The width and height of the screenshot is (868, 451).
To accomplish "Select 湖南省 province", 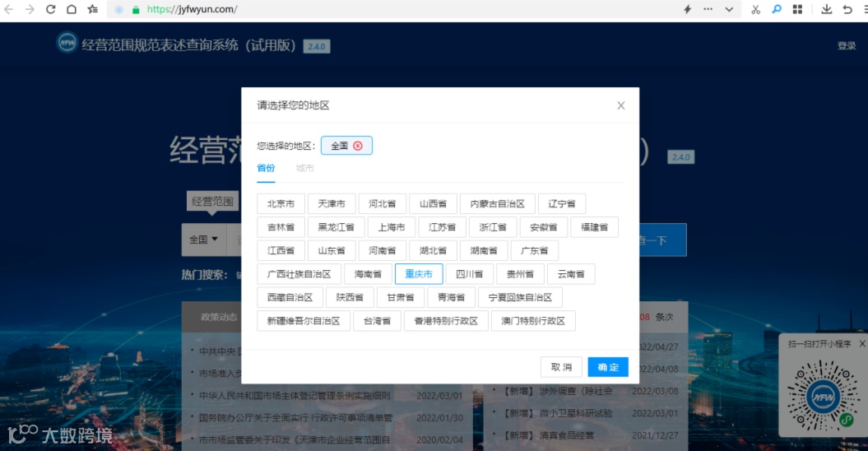I will (x=484, y=250).
